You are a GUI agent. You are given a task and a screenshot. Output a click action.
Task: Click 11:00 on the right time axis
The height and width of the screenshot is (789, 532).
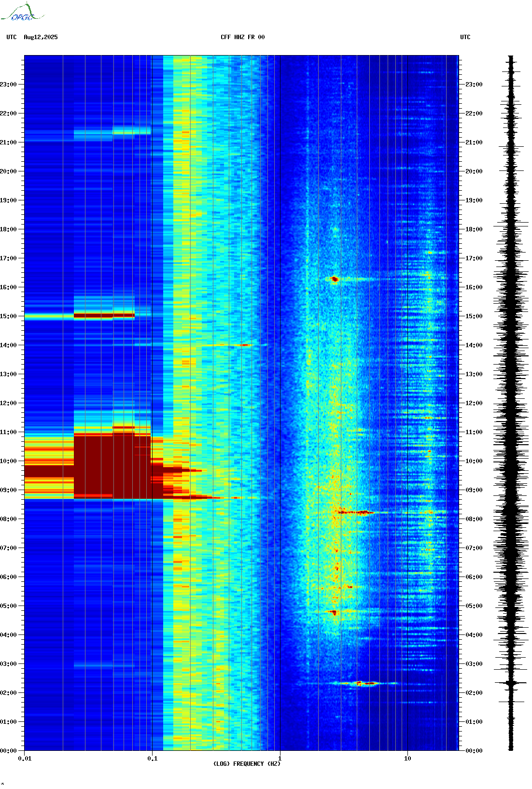point(474,432)
